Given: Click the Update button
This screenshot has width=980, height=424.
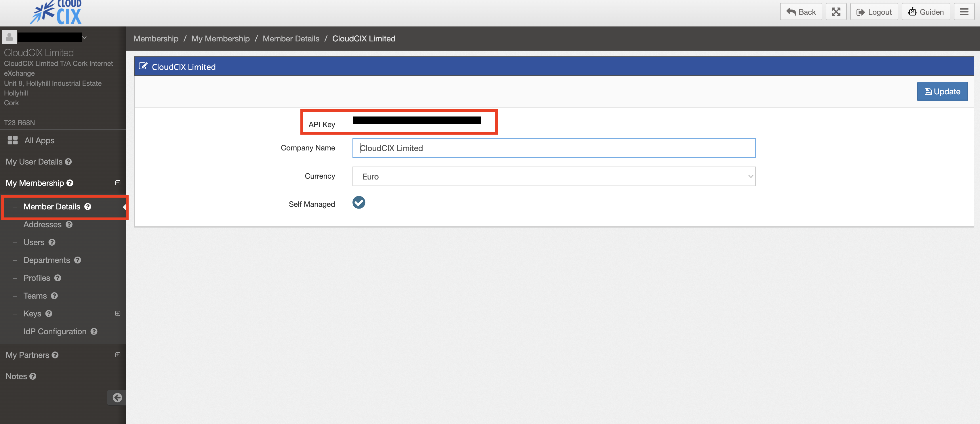Looking at the screenshot, I should tap(942, 91).
